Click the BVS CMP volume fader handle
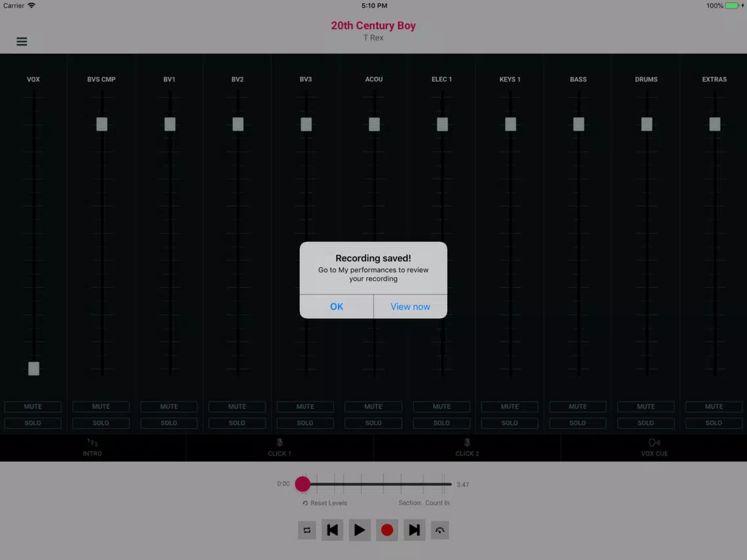 click(x=102, y=124)
